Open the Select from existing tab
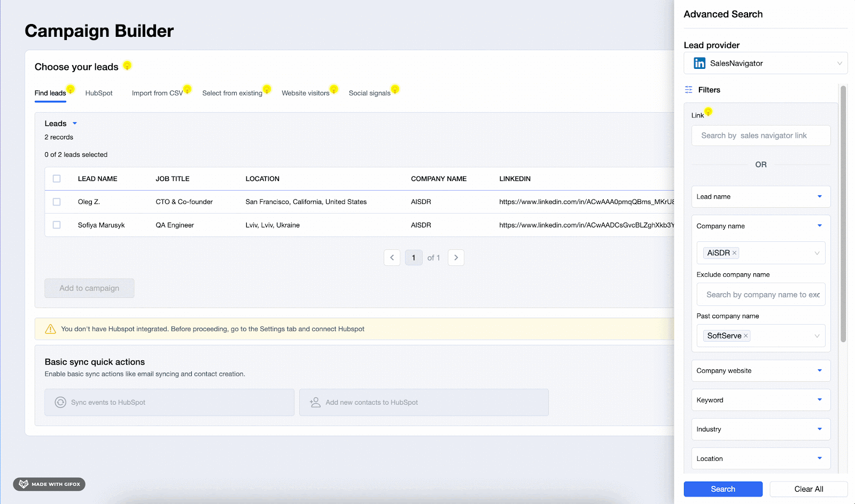This screenshot has height=504, width=855. 232,93
